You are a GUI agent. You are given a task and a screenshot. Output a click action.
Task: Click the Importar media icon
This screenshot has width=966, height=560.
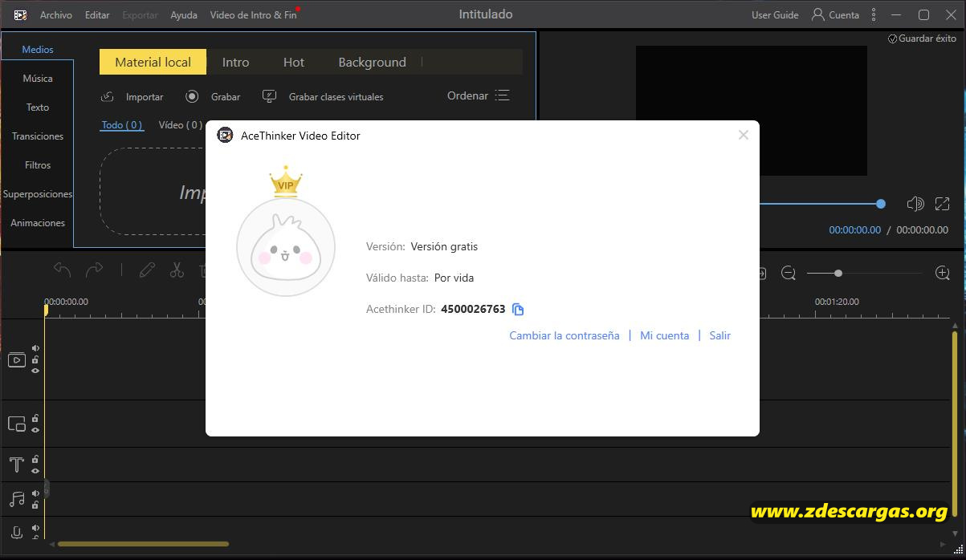pos(108,96)
